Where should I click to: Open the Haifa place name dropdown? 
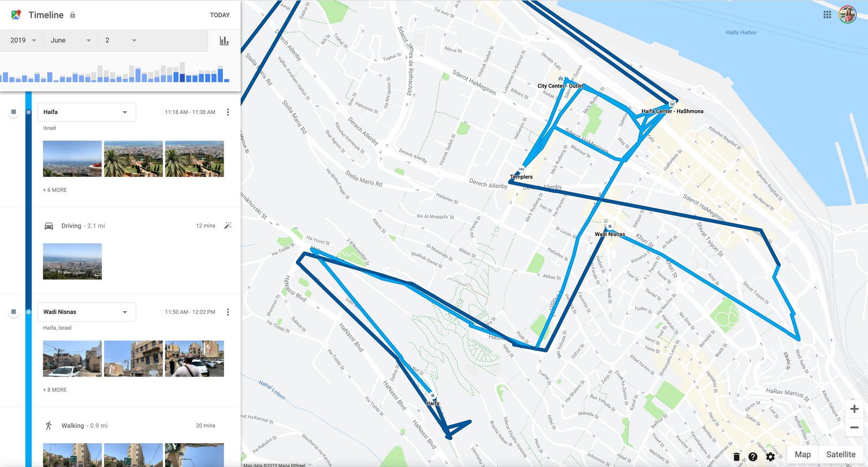pos(87,112)
